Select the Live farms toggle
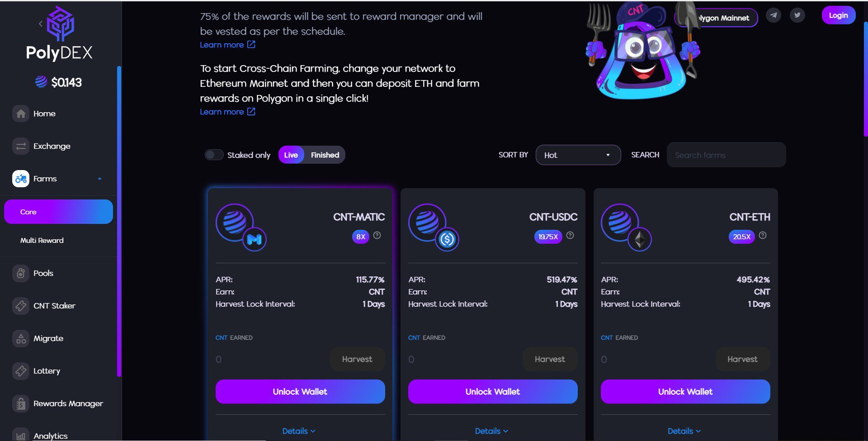Viewport: 868px width, 441px height. tap(291, 155)
